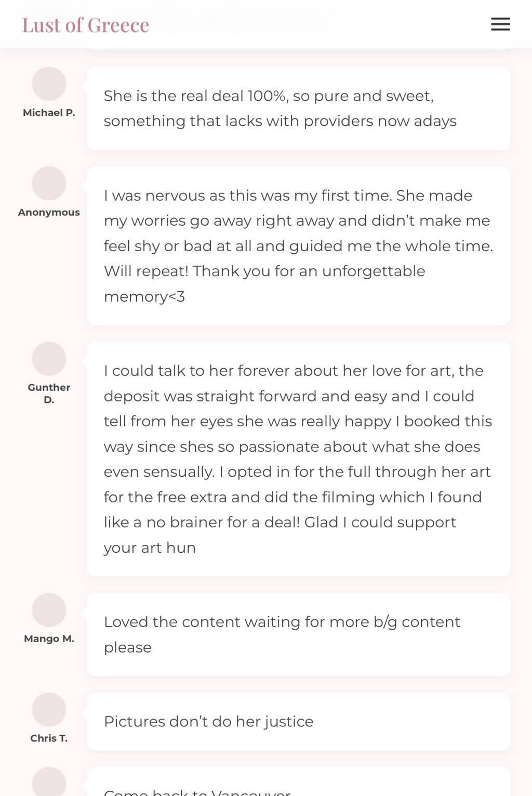The height and width of the screenshot is (796, 532).
Task: Click Mango M.'s avatar circle
Action: point(49,610)
